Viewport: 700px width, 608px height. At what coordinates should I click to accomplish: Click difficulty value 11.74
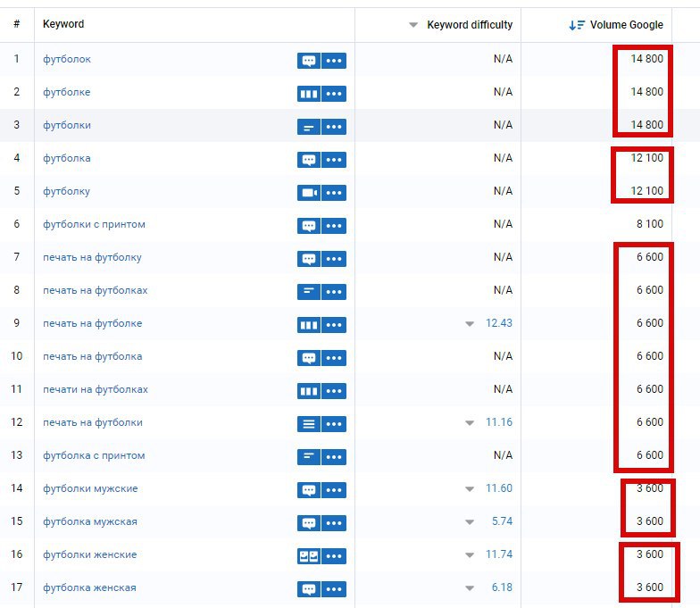pyautogui.click(x=499, y=554)
